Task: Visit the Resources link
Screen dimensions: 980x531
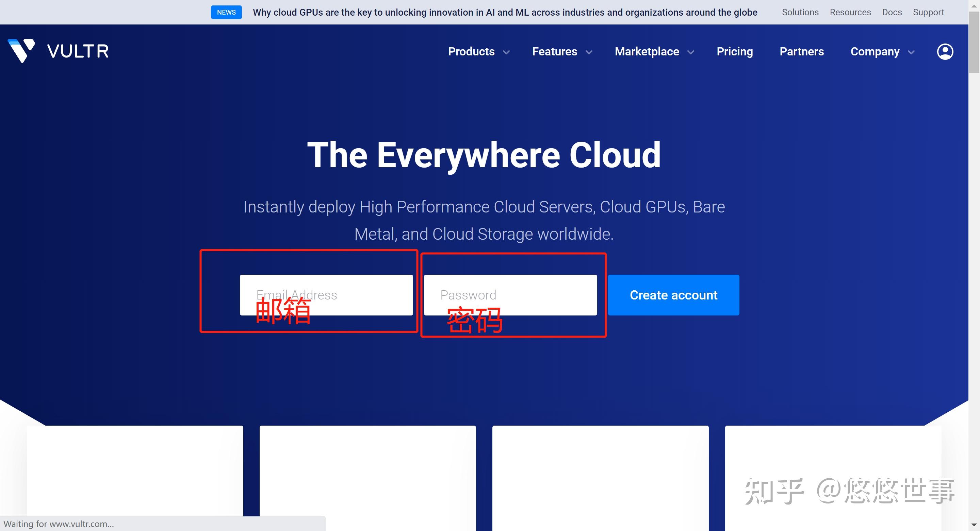Action: pyautogui.click(x=850, y=12)
